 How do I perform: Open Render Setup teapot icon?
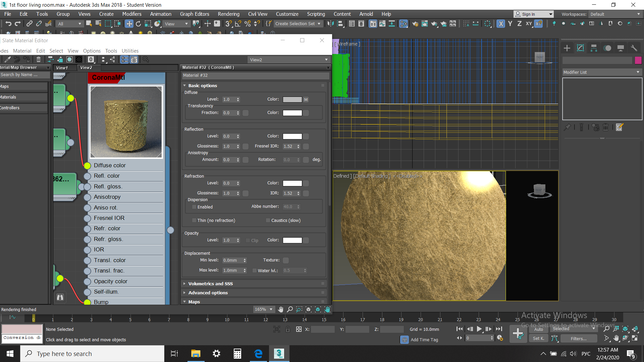[415, 23]
